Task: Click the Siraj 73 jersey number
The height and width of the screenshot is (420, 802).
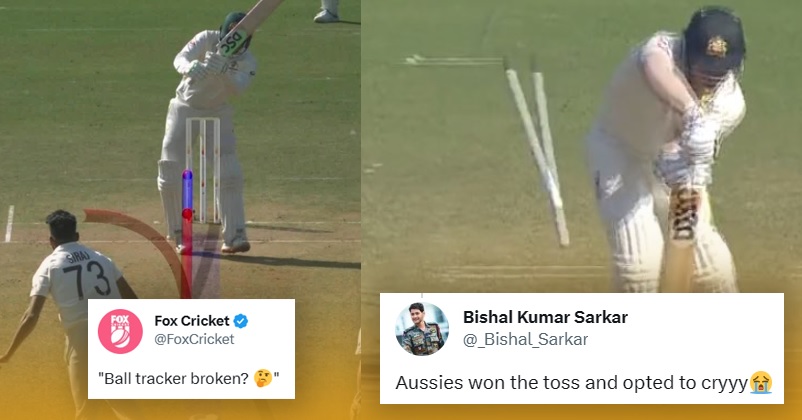Action: pyautogui.click(x=94, y=280)
